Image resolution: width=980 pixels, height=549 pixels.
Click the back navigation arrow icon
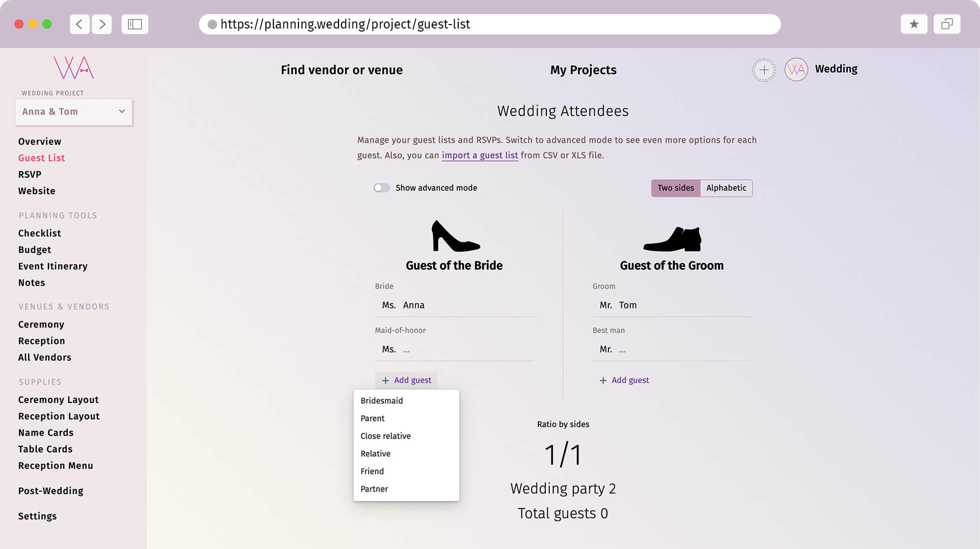(80, 24)
